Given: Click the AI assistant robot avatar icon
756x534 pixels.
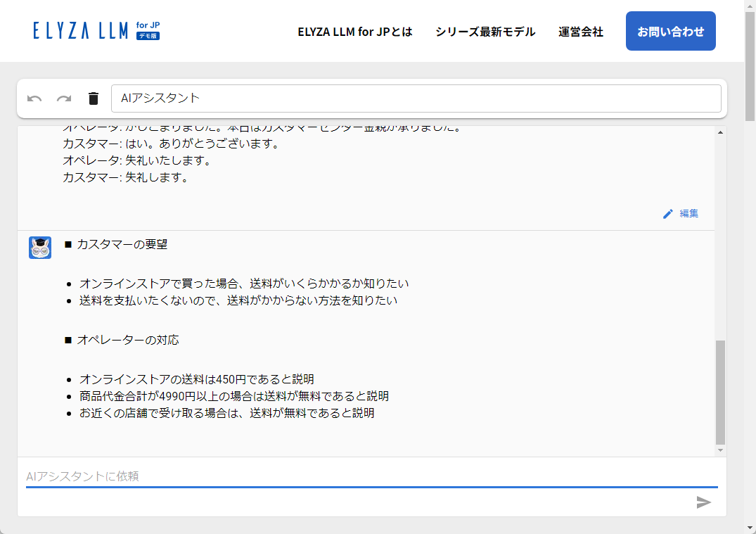Looking at the screenshot, I should [40, 248].
